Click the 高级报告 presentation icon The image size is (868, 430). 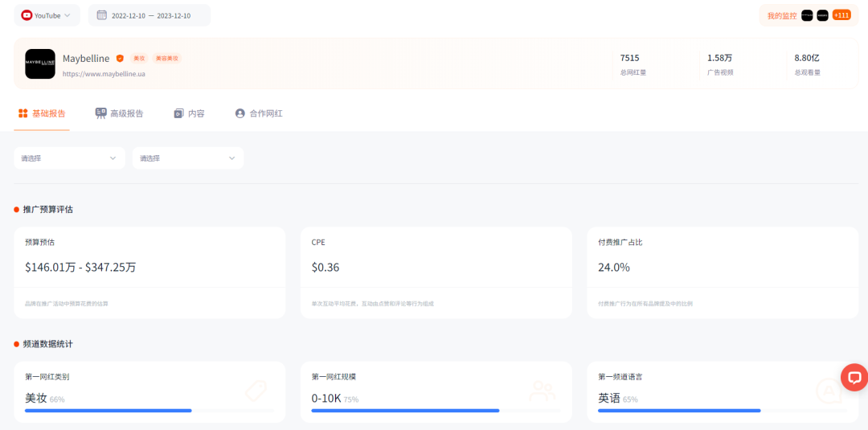(100, 113)
